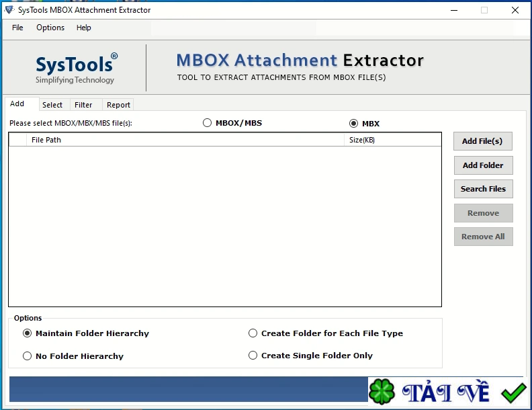
Task: Enable Maintain Folder Hierarchy option
Action: click(28, 333)
